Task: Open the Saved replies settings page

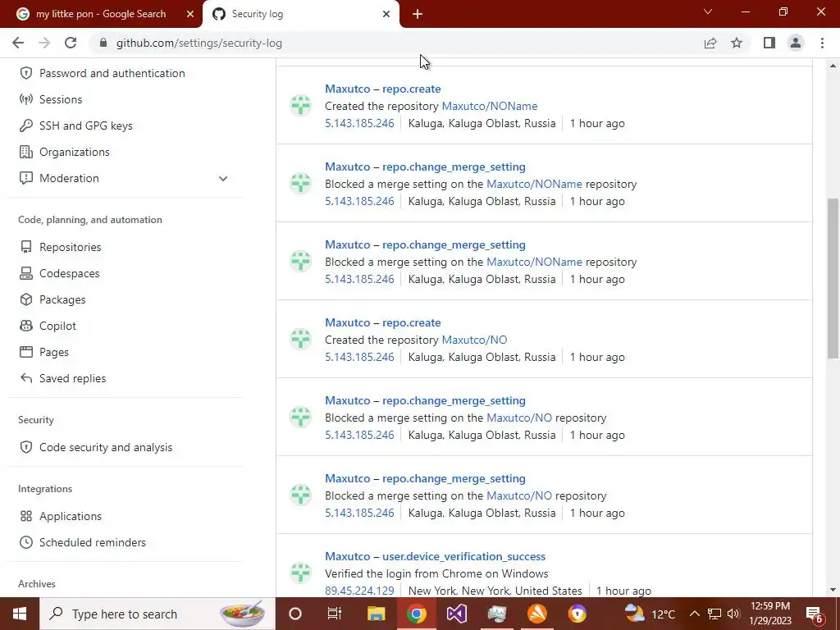Action: (72, 378)
